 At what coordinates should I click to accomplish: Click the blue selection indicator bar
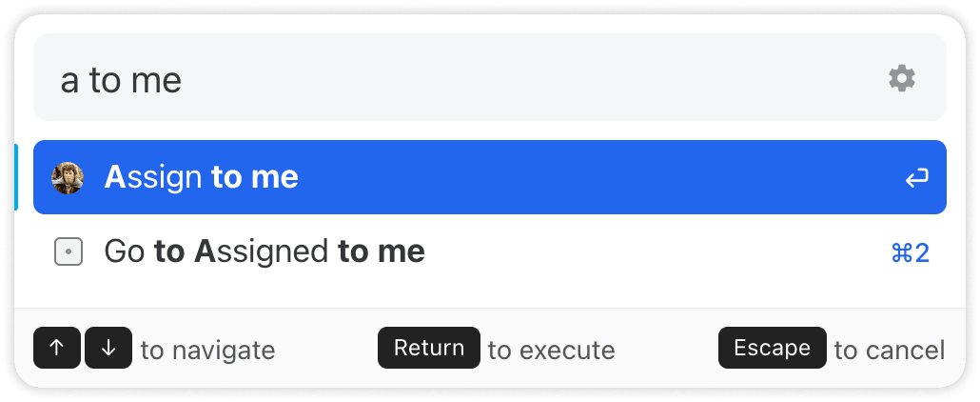pyautogui.click(x=16, y=177)
